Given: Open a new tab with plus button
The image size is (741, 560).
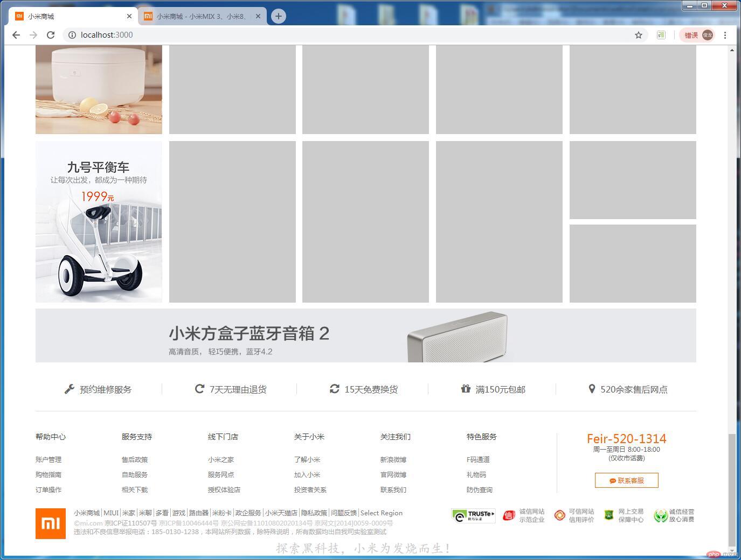Looking at the screenshot, I should click(278, 16).
